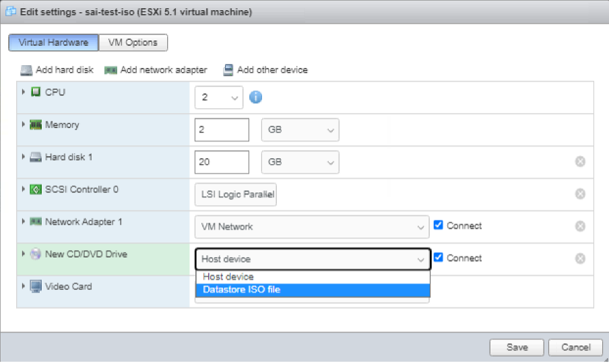Screen dimensions: 609x364
Task: Click the Hard disk size input field
Action: 222,162
